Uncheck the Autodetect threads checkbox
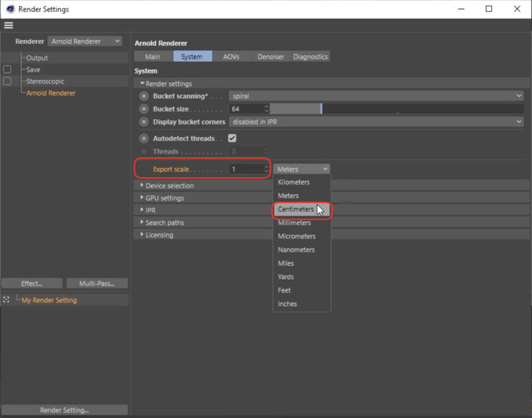This screenshot has width=532, height=418. [x=232, y=139]
